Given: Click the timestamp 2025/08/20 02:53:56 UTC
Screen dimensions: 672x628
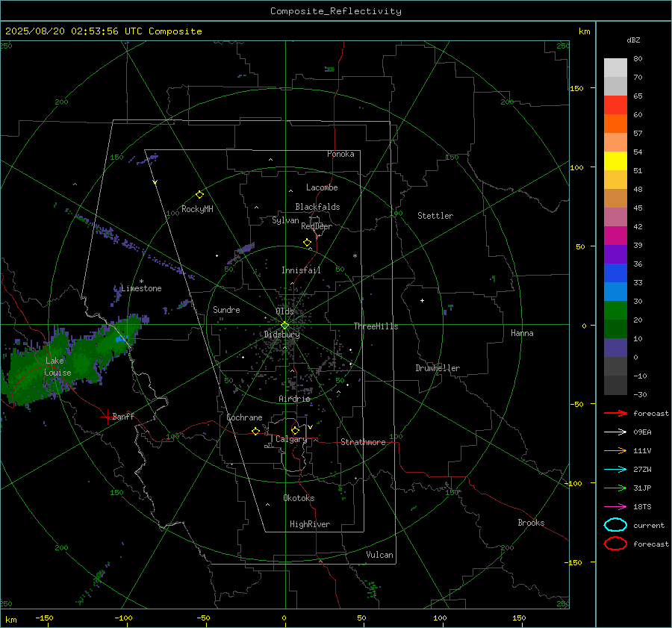Looking at the screenshot, I should coord(74,31).
